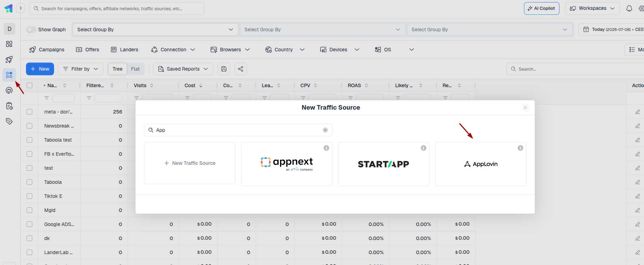Focus the traffic source search field
Image resolution: width=644 pixels, height=265 pixels.
click(238, 130)
